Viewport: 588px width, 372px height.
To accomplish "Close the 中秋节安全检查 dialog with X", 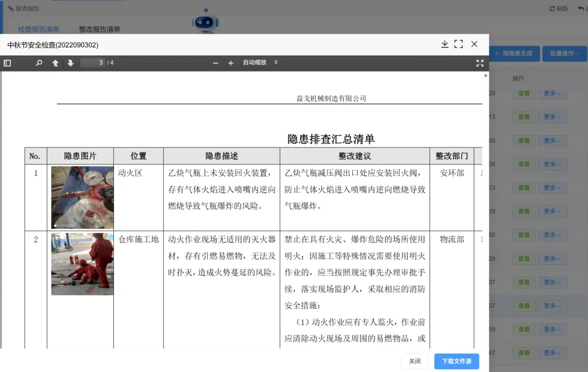I will (x=474, y=44).
